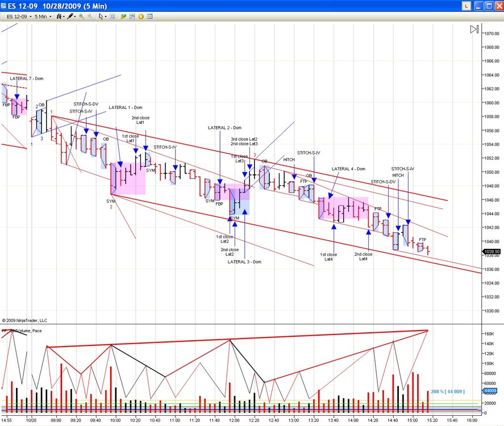Image resolution: width=504 pixels, height=426 pixels.
Task: Open the indicators chart icon
Action: point(132,16)
